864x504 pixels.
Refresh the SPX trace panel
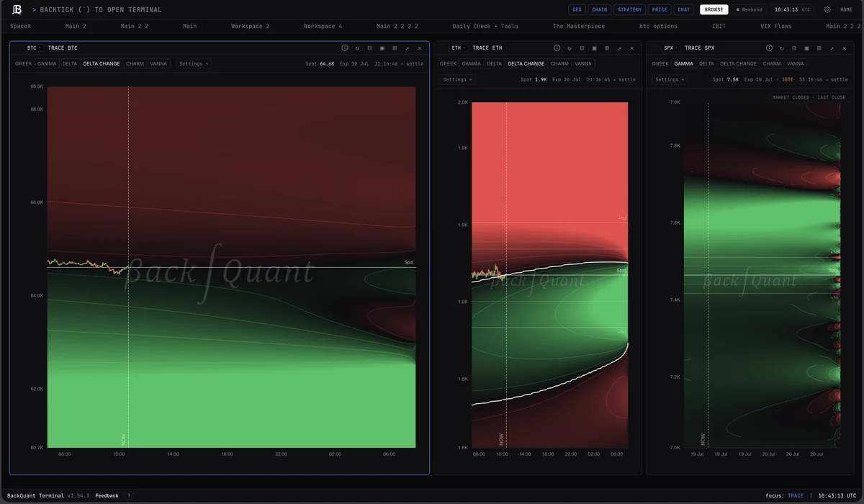pos(782,48)
